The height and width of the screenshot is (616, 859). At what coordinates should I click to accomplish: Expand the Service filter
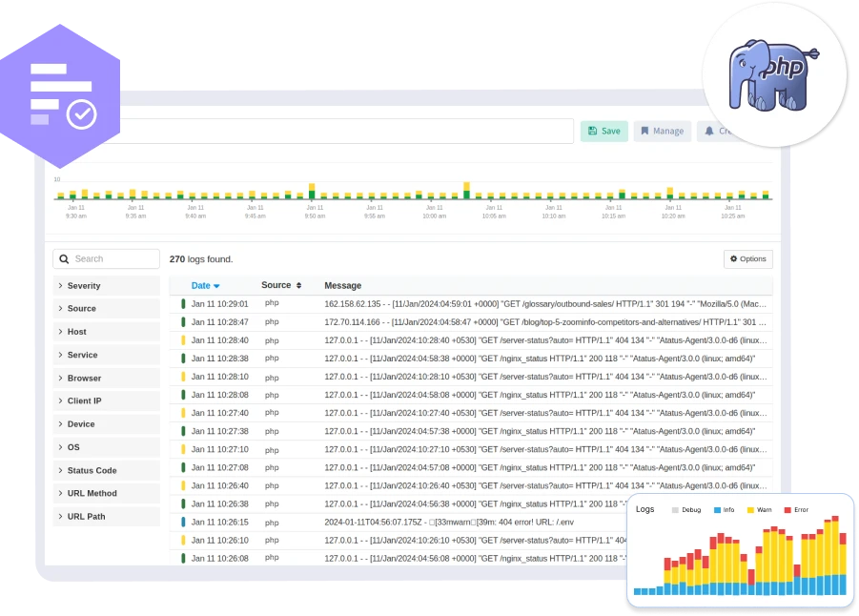(106, 355)
